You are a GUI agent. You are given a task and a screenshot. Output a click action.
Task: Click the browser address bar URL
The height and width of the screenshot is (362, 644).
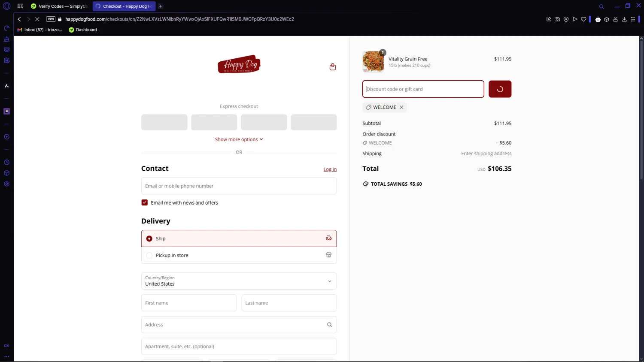coord(179,19)
